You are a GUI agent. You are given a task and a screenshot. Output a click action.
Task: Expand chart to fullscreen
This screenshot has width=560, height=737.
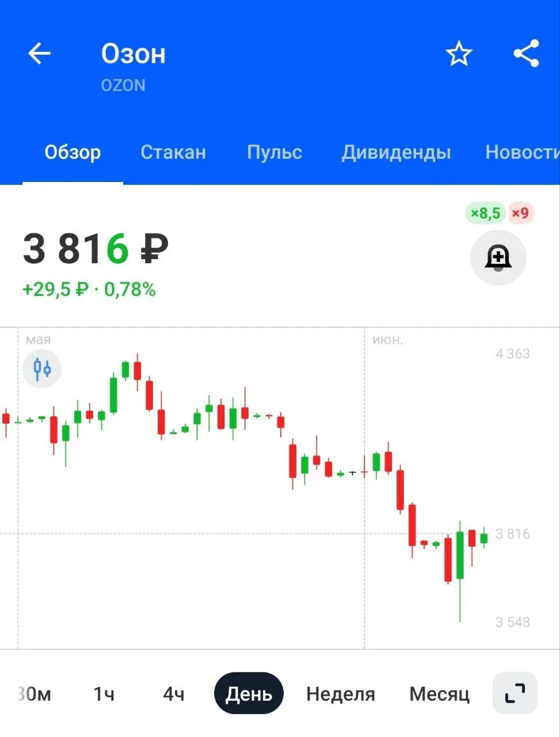point(515,693)
